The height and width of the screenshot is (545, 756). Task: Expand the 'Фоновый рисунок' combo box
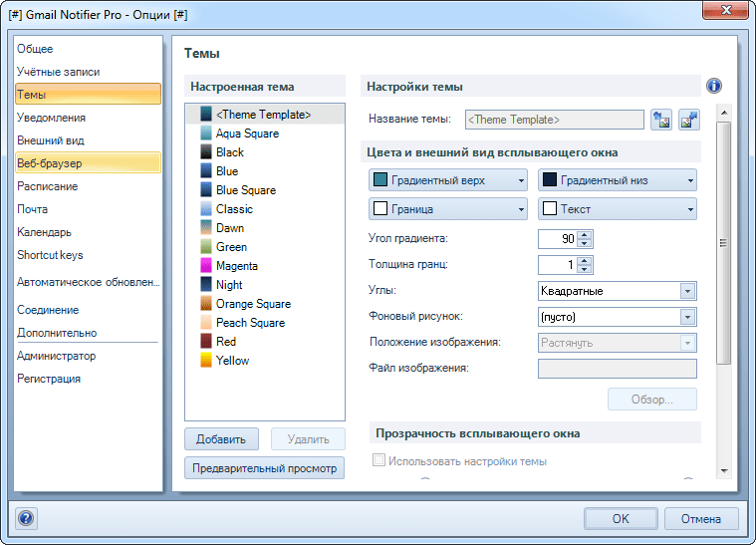(687, 317)
